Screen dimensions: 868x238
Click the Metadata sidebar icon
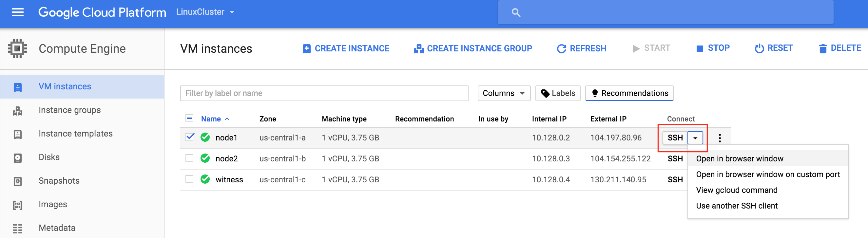click(17, 229)
